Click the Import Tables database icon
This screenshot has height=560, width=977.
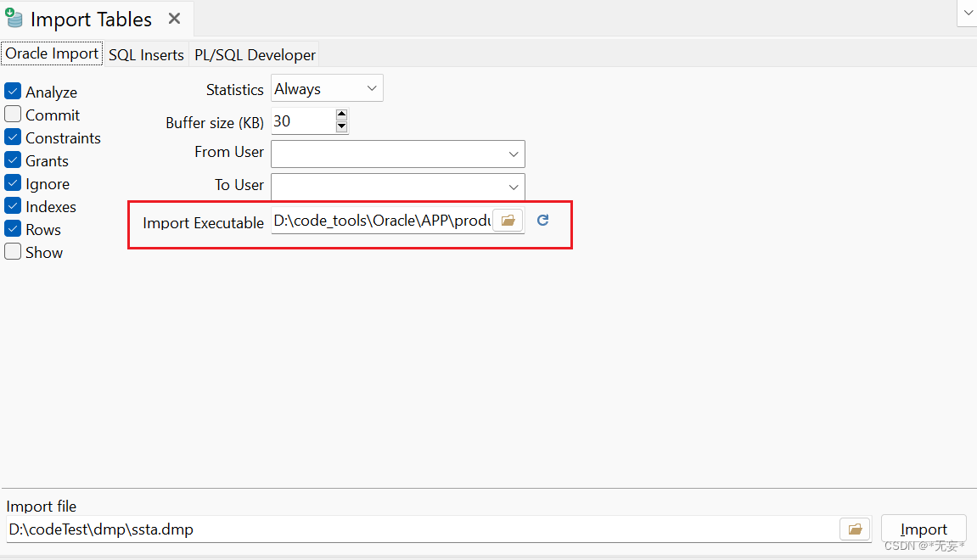tap(14, 18)
